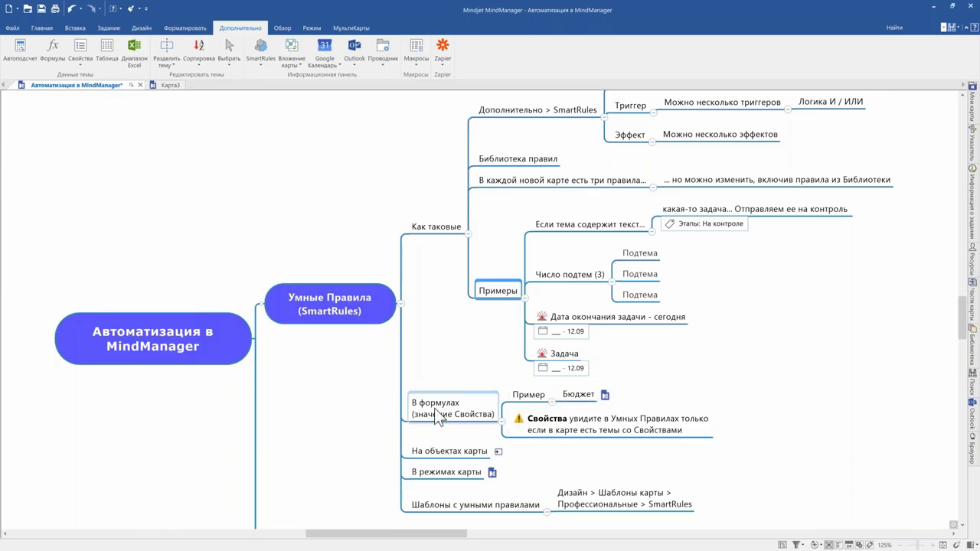Open the Ресурсы side panel tab
Screen dimensions: 980x551
coord(973,259)
